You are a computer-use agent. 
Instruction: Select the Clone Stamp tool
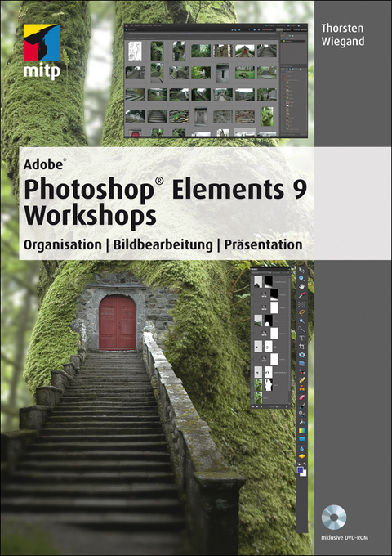pyautogui.click(x=301, y=388)
